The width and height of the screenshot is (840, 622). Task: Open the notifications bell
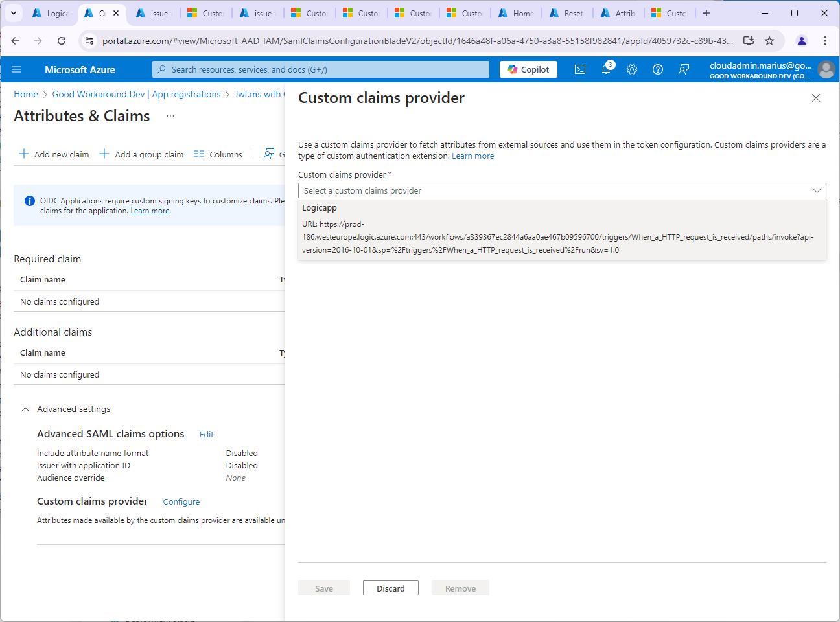pyautogui.click(x=606, y=69)
